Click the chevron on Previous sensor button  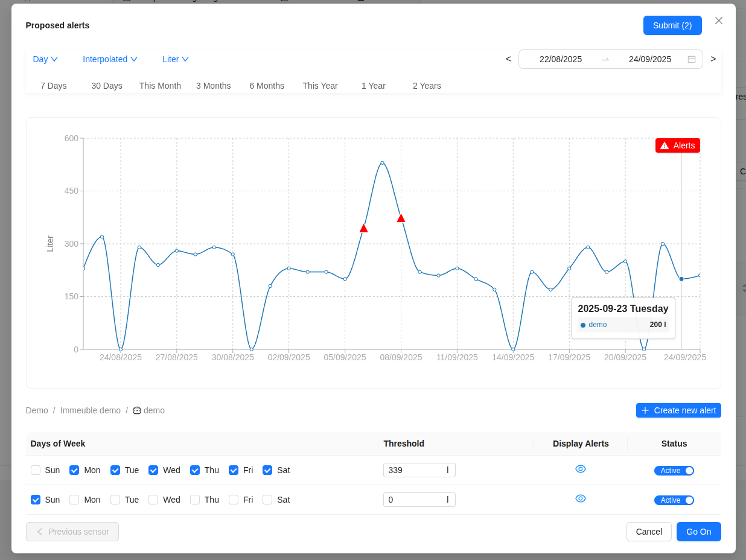[39, 532]
